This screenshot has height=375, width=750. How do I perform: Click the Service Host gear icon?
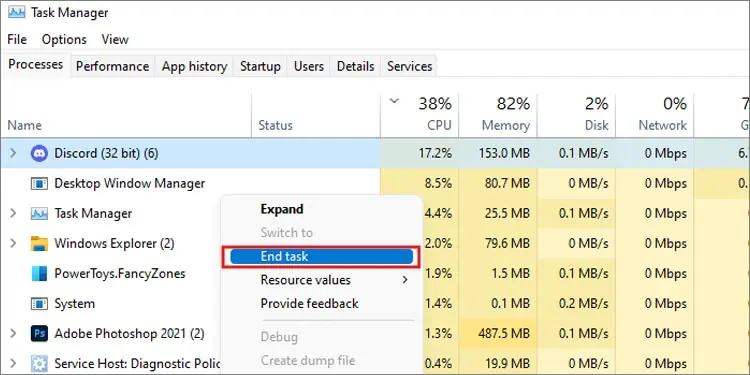tap(39, 364)
